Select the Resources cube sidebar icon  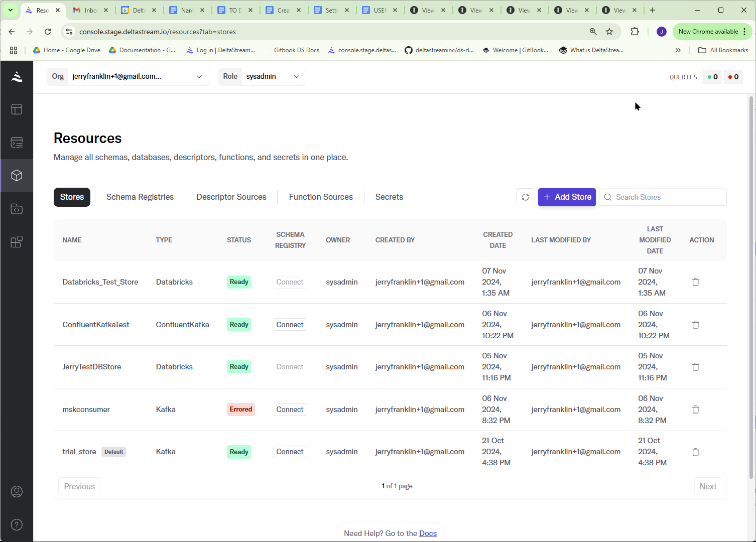pos(17,176)
